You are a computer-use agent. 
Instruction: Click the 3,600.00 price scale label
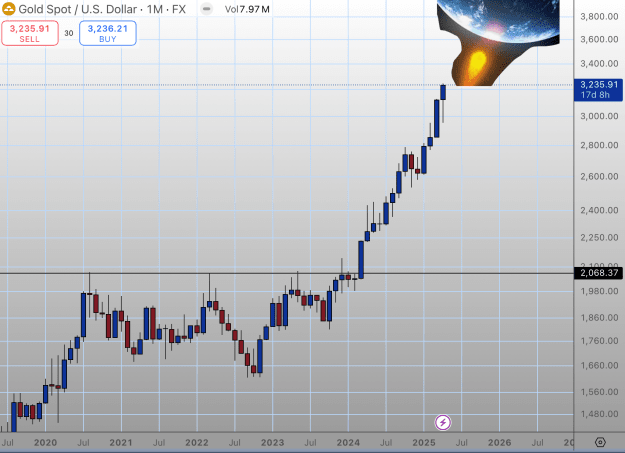click(x=599, y=39)
